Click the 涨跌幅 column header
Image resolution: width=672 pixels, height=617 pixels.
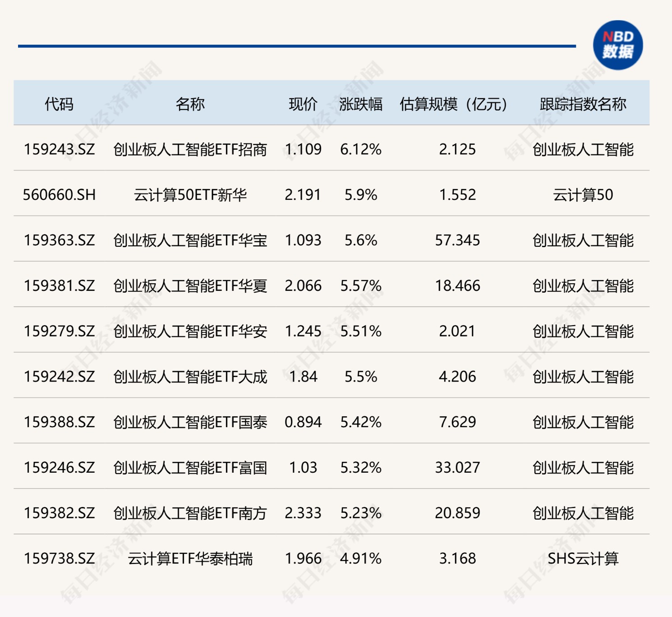point(361,104)
